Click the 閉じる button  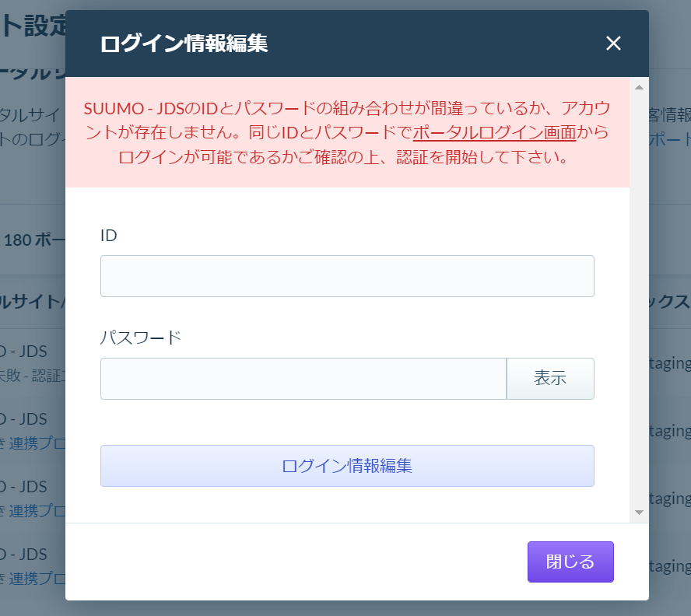(x=570, y=562)
